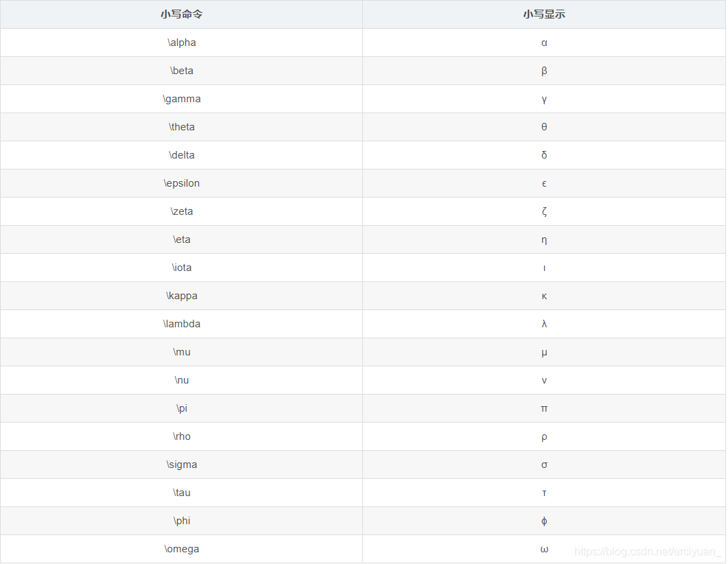The image size is (728, 564).
Task: Click the \epsilon command text
Action: tap(182, 183)
